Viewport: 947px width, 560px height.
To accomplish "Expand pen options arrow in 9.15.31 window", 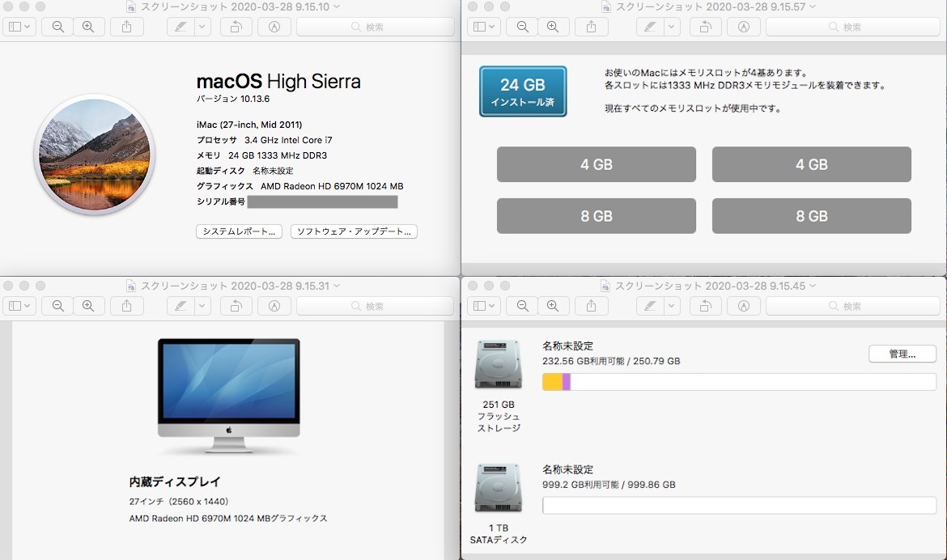I will (202, 306).
